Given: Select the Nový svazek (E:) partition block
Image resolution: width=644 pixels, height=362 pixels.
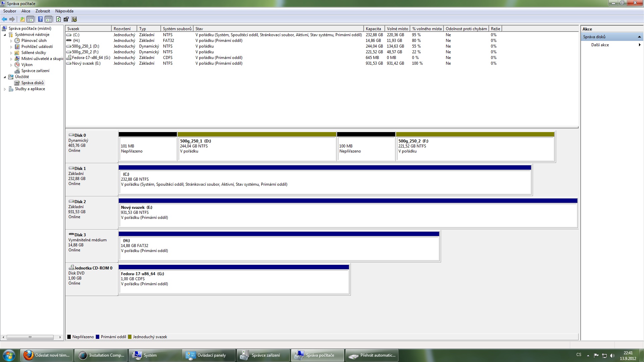Looking at the screenshot, I should [x=348, y=215].
